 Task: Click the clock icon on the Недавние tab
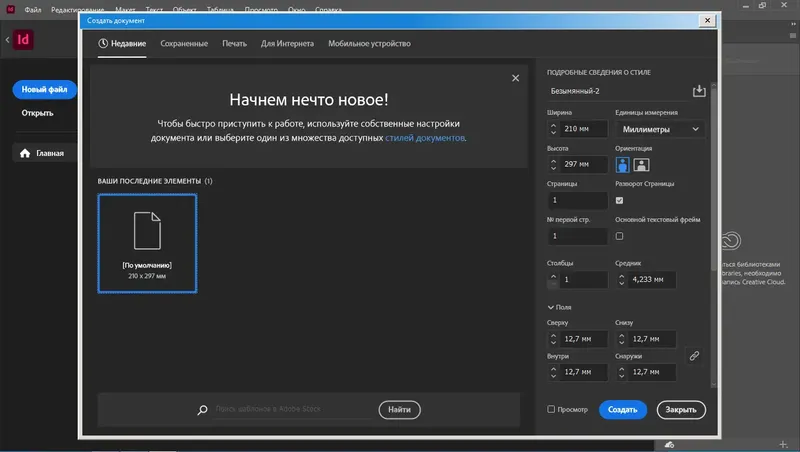(103, 43)
